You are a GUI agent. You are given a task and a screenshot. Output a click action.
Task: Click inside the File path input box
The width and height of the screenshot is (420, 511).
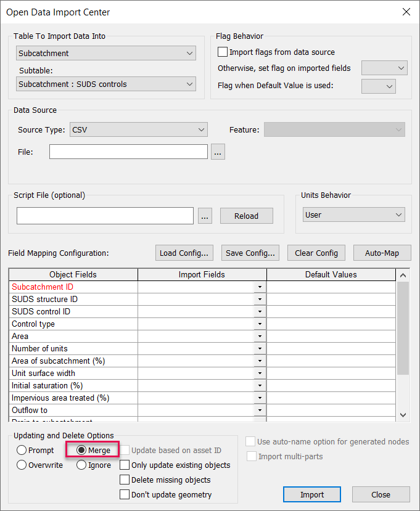click(x=128, y=151)
